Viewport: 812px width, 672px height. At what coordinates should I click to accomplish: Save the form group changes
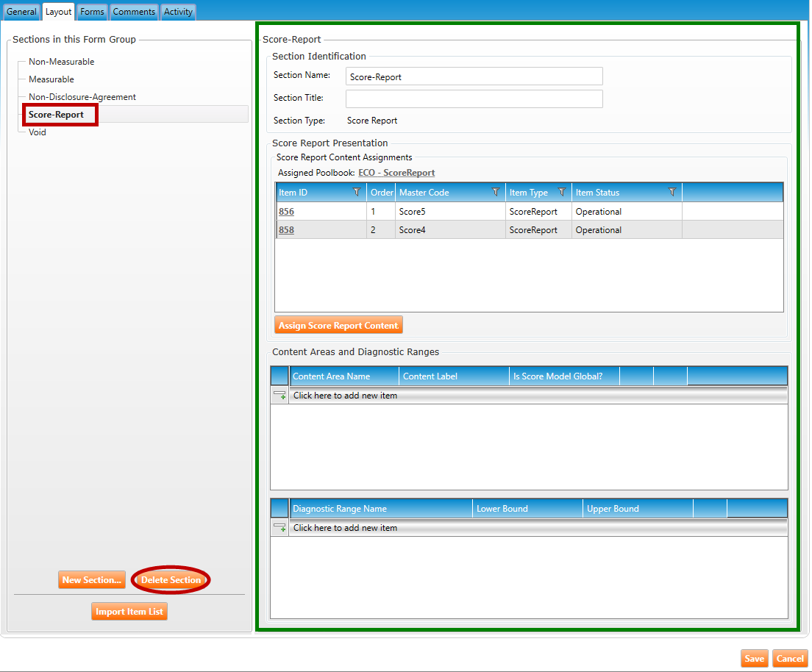point(754,659)
